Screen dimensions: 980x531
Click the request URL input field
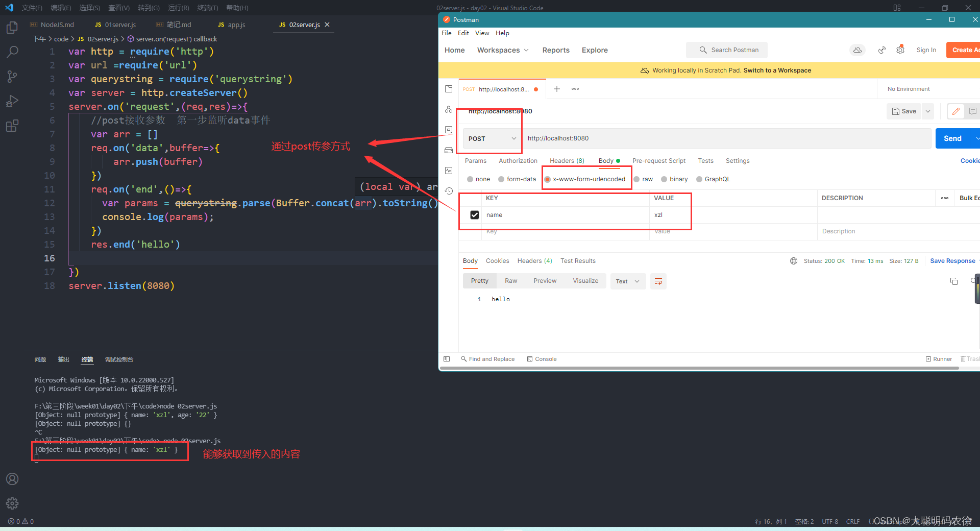pos(728,138)
